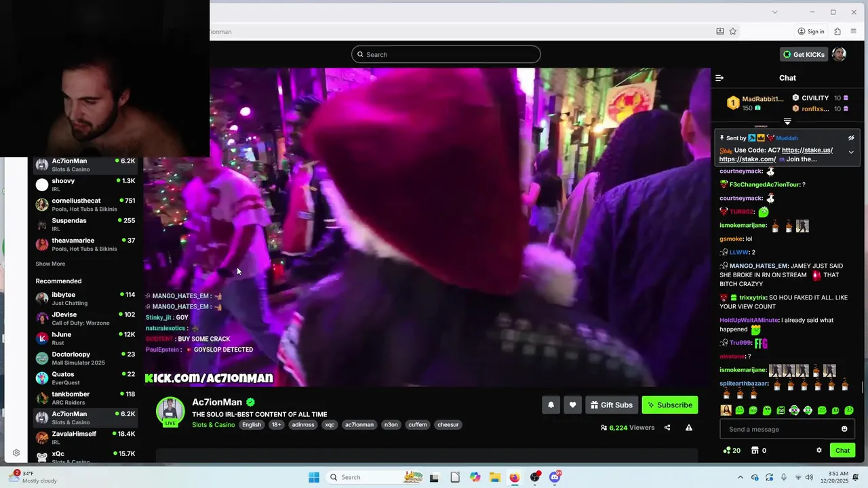Select top gifter MadRabbit1

755,103
